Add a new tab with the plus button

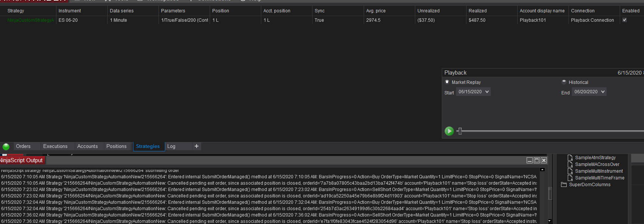tap(197, 146)
